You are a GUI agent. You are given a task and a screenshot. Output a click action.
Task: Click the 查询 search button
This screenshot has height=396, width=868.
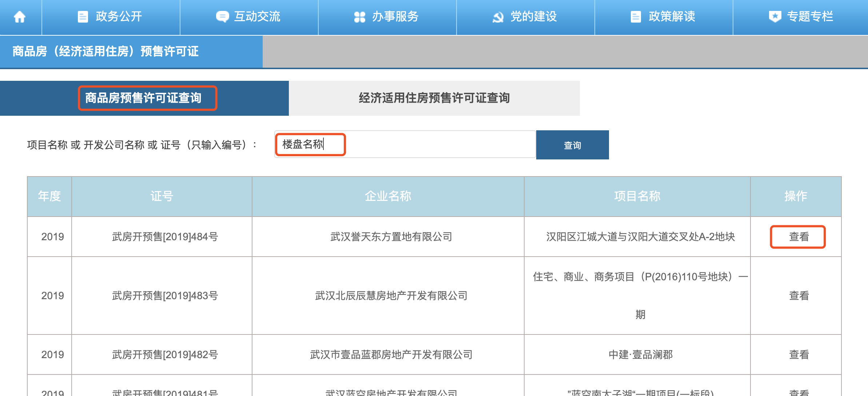(x=572, y=145)
